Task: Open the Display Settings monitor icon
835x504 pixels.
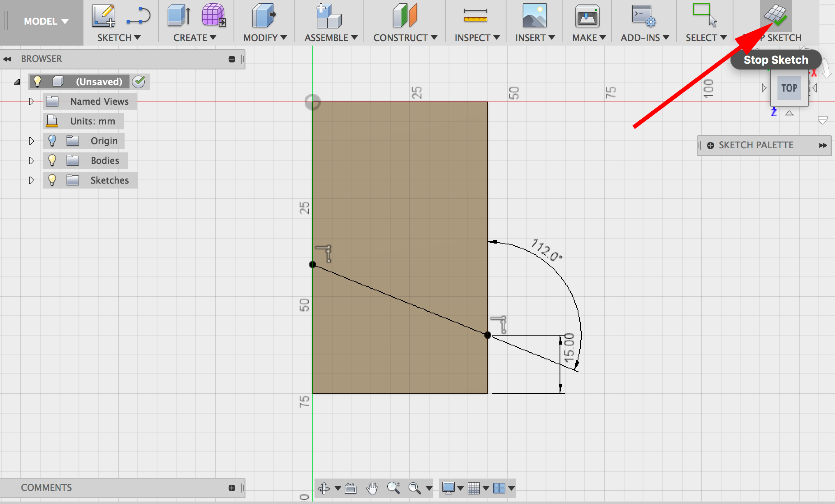Action: (x=448, y=488)
